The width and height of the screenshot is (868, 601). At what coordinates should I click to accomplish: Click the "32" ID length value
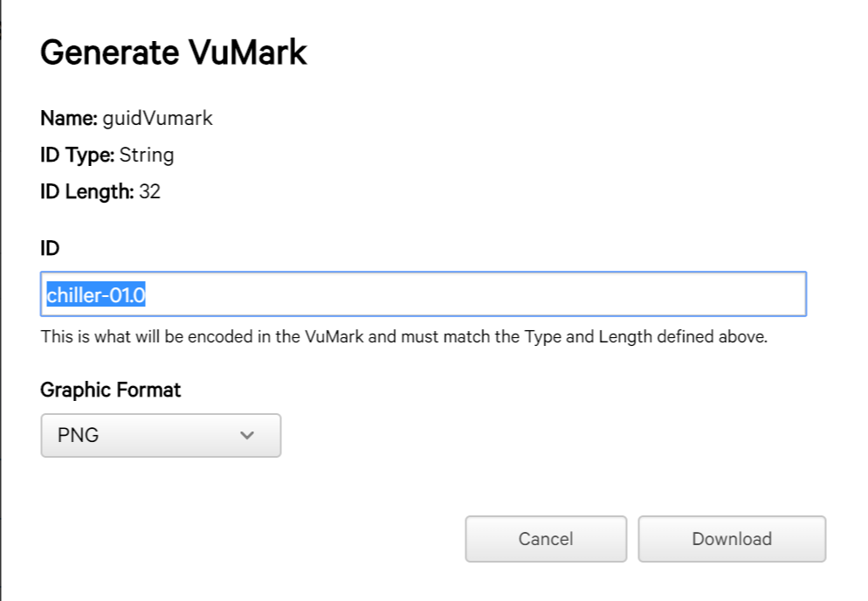(x=150, y=192)
